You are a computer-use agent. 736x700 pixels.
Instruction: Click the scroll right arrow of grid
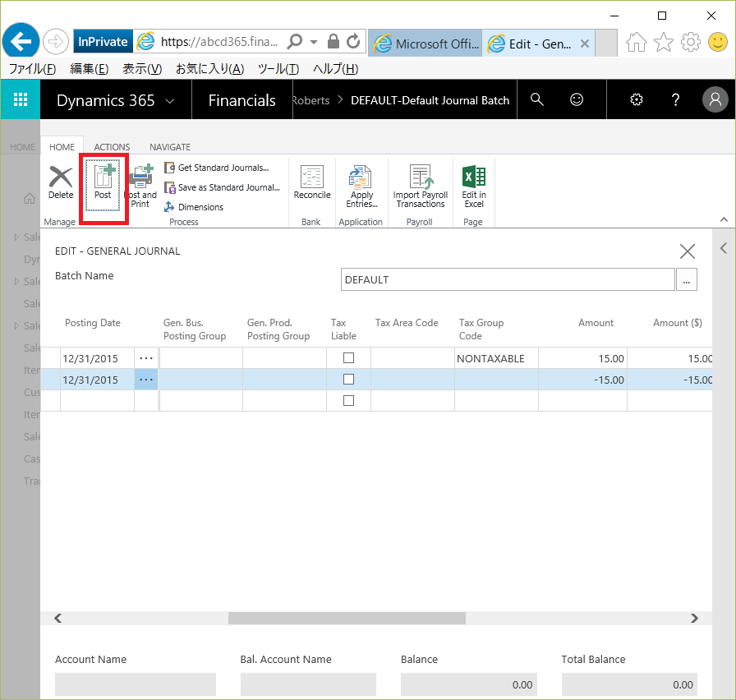pos(694,619)
